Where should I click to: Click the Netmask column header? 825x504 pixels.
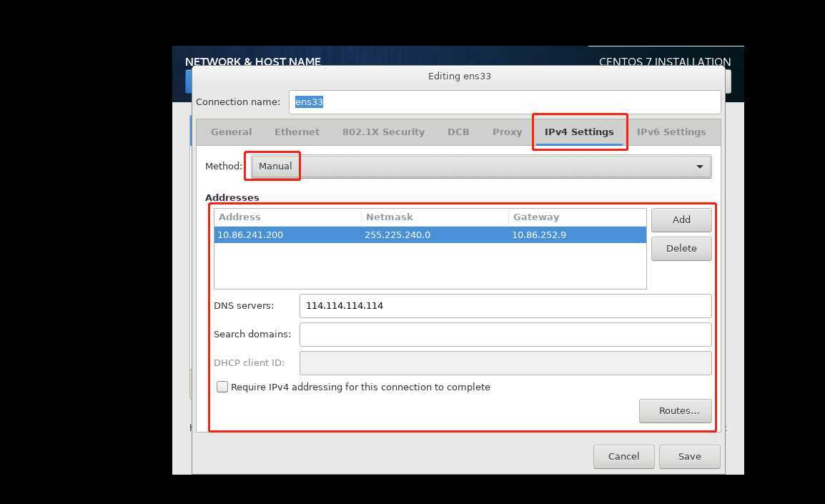coord(435,217)
